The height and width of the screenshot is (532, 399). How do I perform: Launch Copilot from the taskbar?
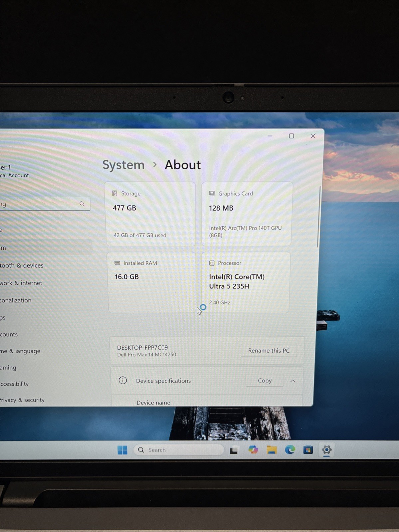point(253,450)
